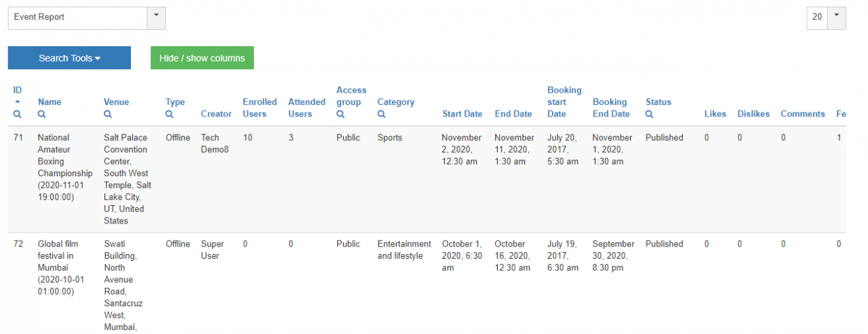Sort by the Creator column header

click(216, 114)
